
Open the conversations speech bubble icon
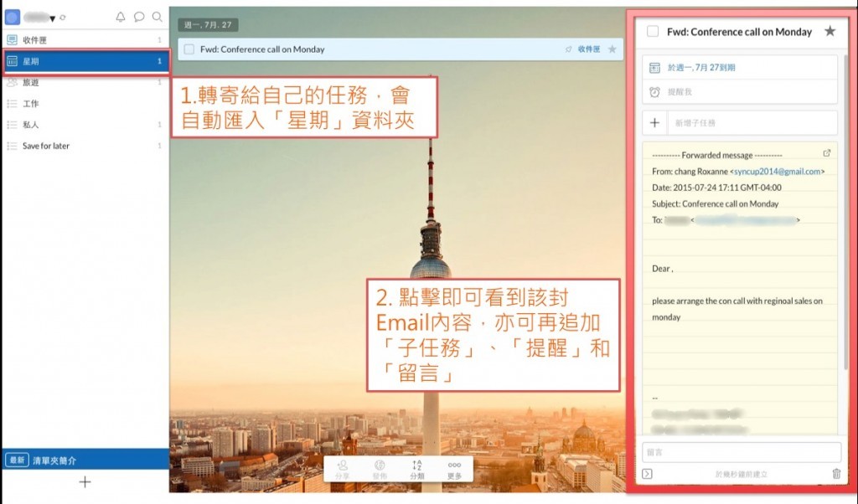(x=139, y=17)
